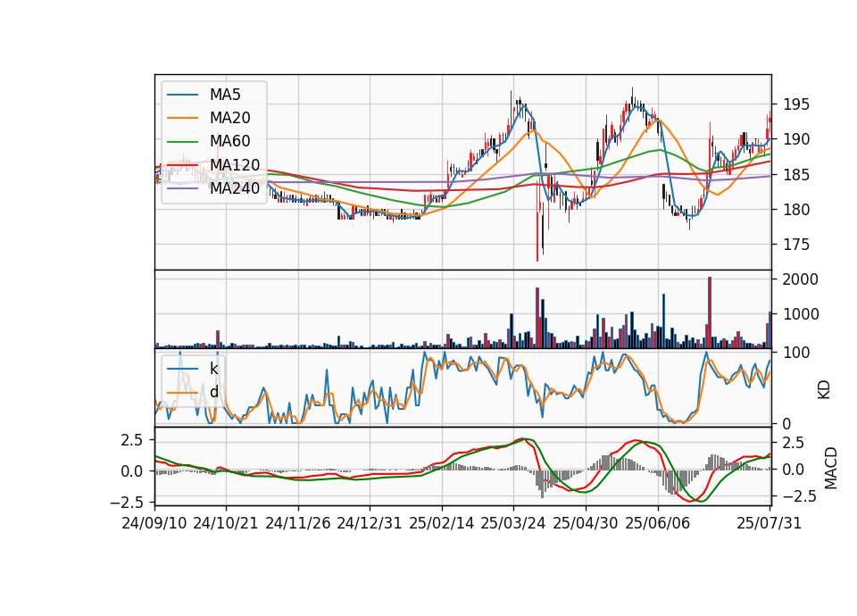
Task: Click the green MA60 legend line sample
Action: pos(182,142)
